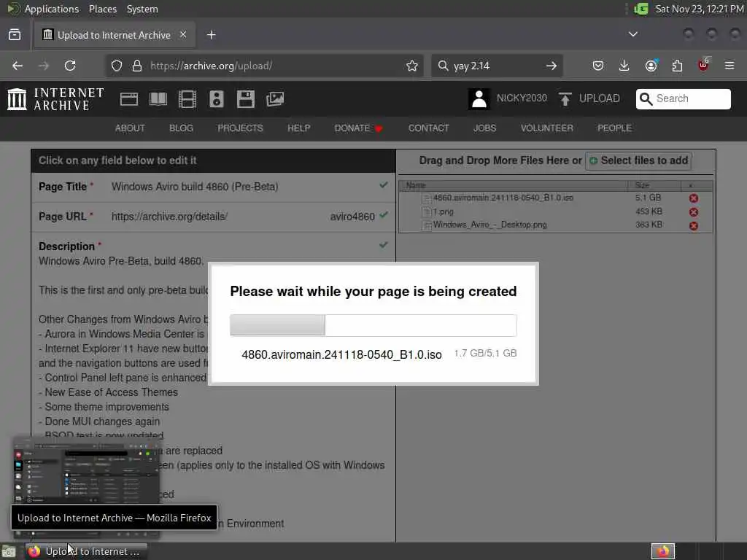The image size is (747, 560).
Task: Click Internet Archive logo
Action: point(55,99)
